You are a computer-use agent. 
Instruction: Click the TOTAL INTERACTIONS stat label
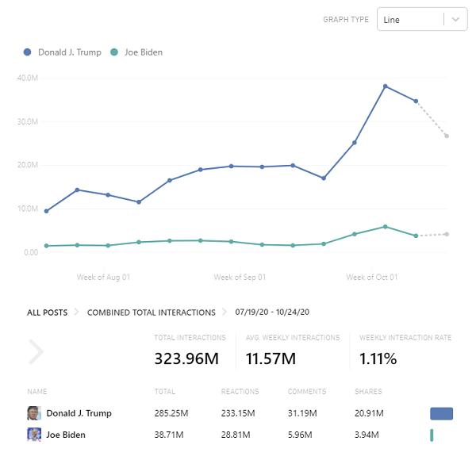click(x=190, y=338)
